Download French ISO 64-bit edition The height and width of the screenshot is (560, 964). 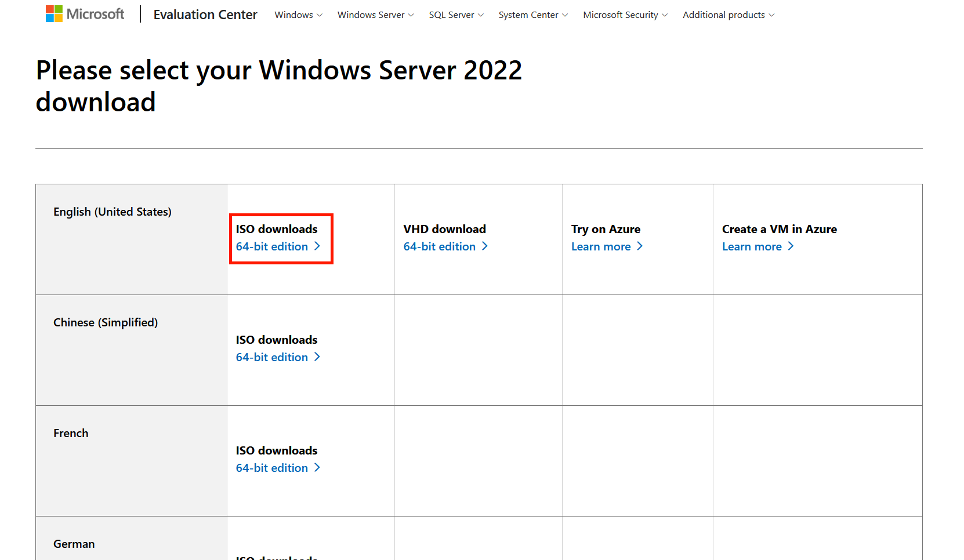click(x=278, y=468)
